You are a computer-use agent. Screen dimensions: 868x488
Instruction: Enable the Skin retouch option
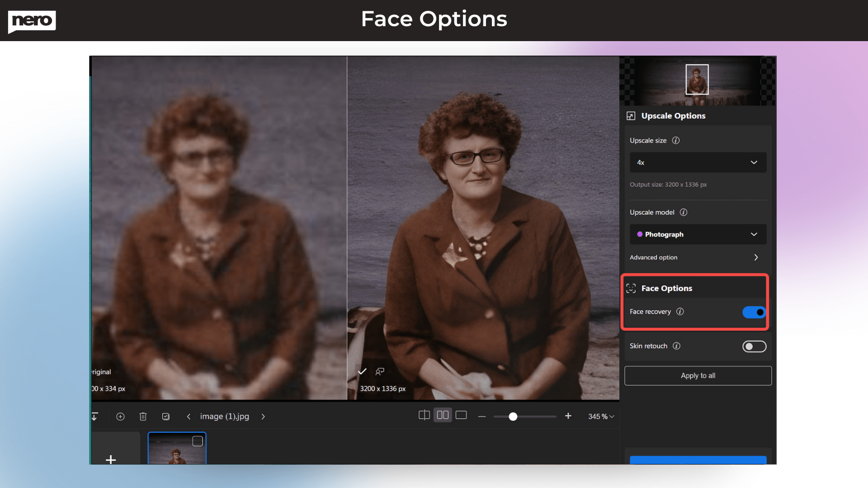754,346
